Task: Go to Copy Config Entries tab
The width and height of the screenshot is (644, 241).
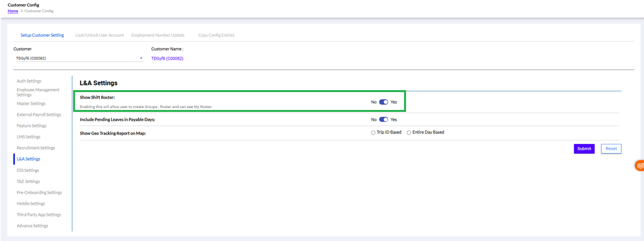Action: [216, 35]
